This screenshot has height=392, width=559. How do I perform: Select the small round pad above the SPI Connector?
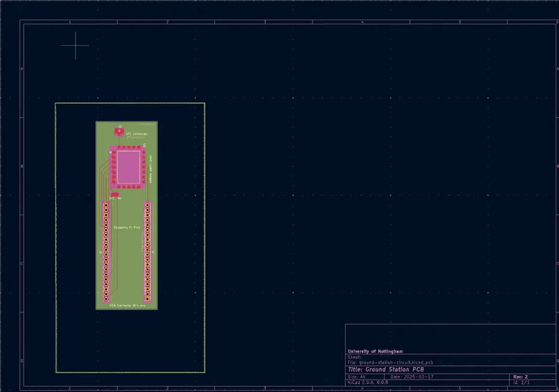tap(120, 125)
